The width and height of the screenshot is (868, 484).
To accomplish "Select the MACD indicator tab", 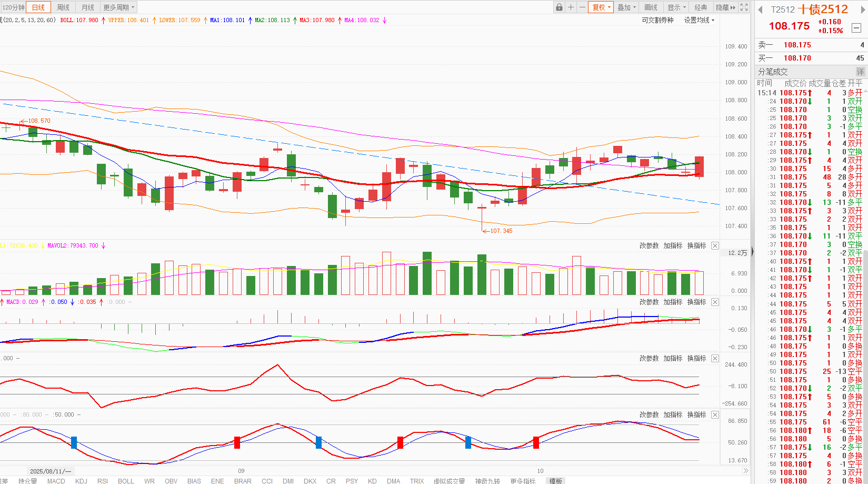I will tap(56, 481).
